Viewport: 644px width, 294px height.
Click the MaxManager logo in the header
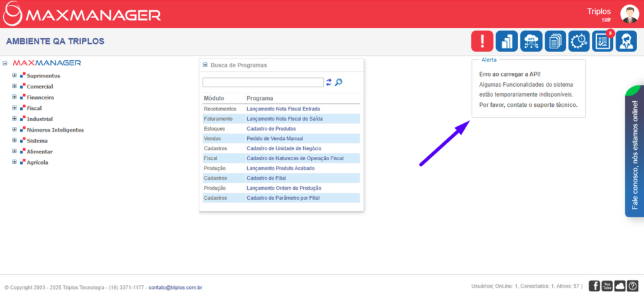tap(82, 14)
